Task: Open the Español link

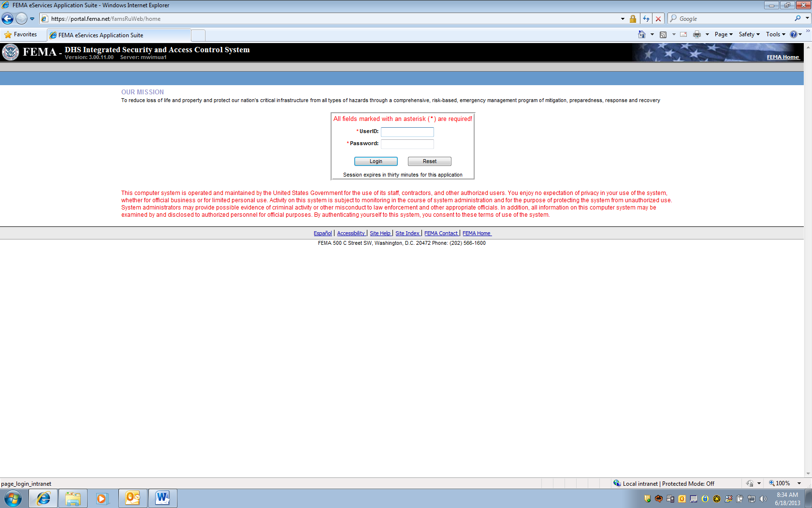Action: point(323,233)
